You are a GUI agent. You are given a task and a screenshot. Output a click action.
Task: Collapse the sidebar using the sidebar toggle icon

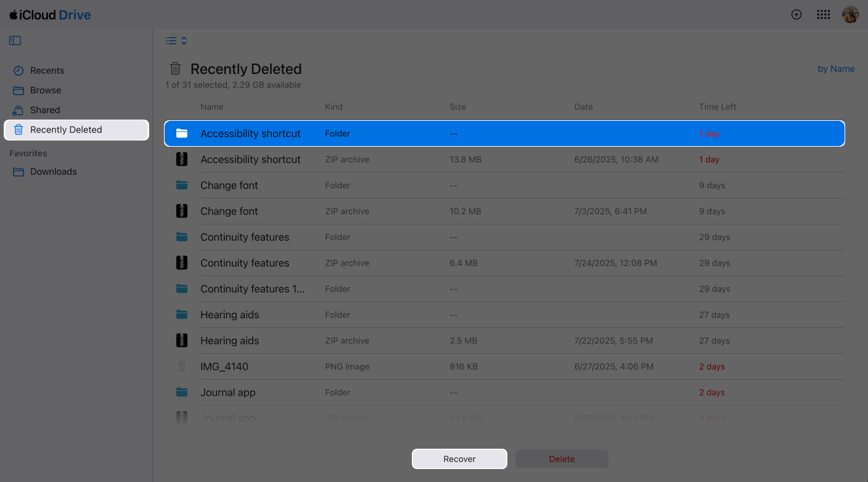(x=15, y=40)
